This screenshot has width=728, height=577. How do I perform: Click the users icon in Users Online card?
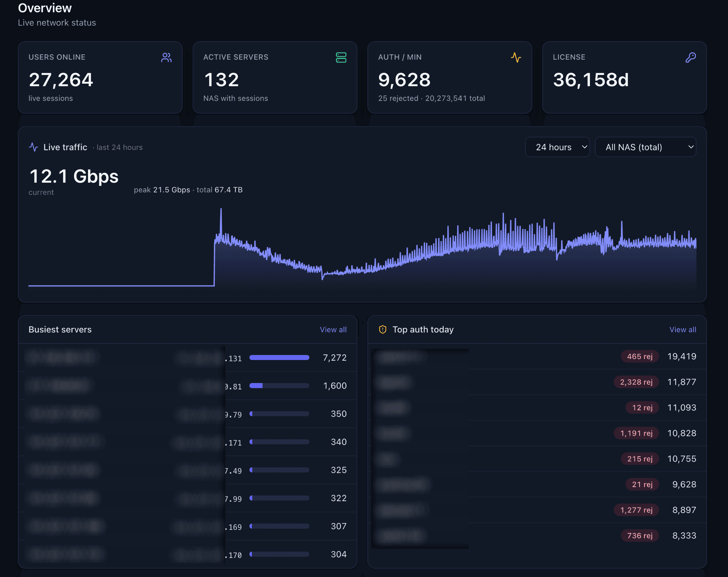(x=166, y=58)
